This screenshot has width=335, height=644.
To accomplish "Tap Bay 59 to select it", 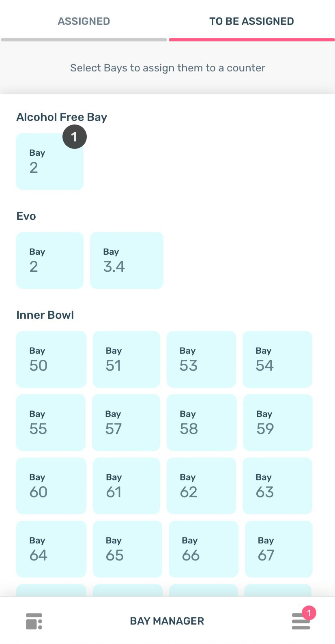I will point(278,422).
